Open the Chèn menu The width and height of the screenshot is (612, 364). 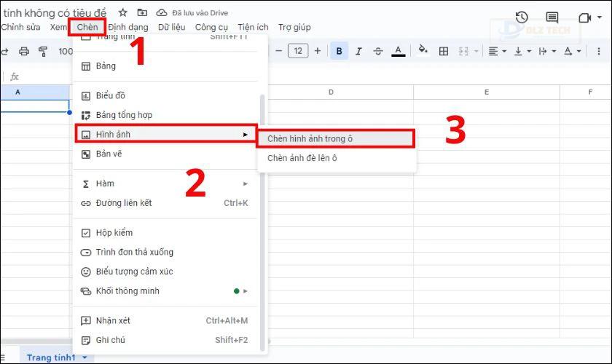(x=87, y=27)
